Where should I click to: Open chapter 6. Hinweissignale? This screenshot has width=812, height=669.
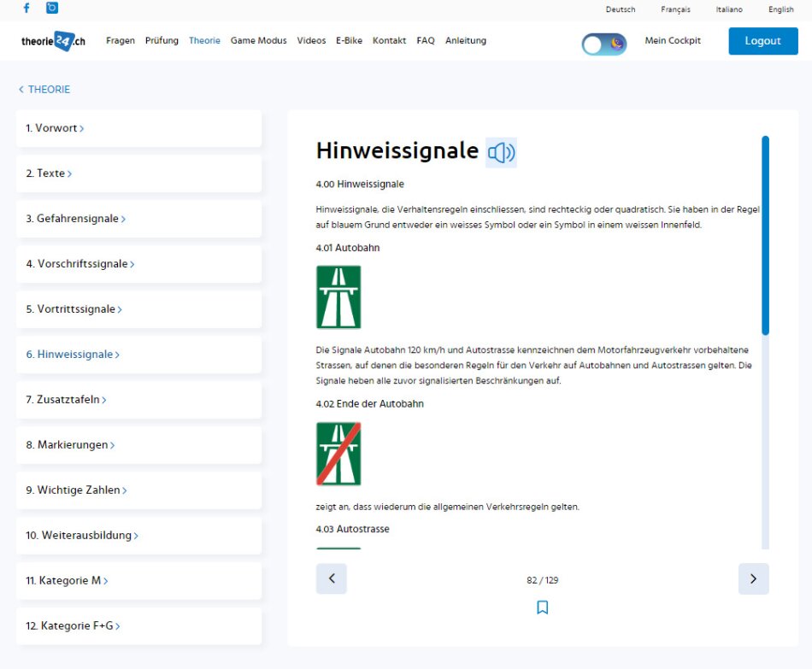tap(138, 355)
